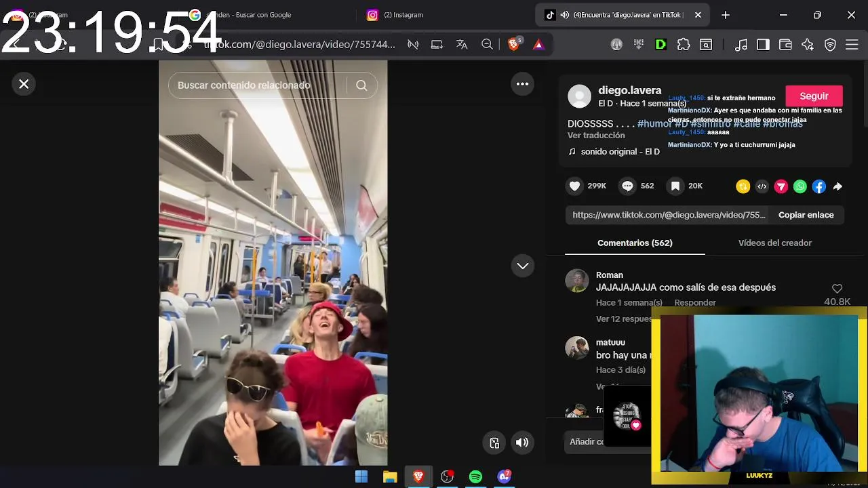Open extensions puzzle-piece menu

click(684, 45)
